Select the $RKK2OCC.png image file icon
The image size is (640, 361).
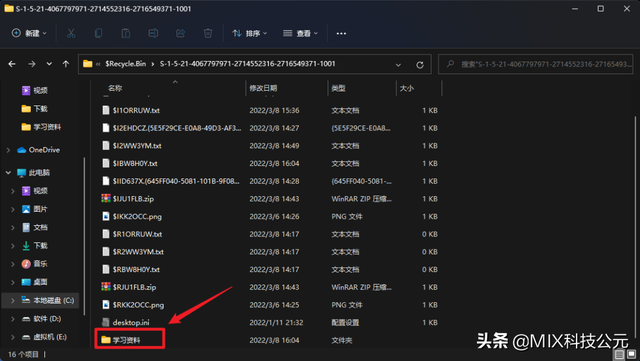pyautogui.click(x=106, y=305)
